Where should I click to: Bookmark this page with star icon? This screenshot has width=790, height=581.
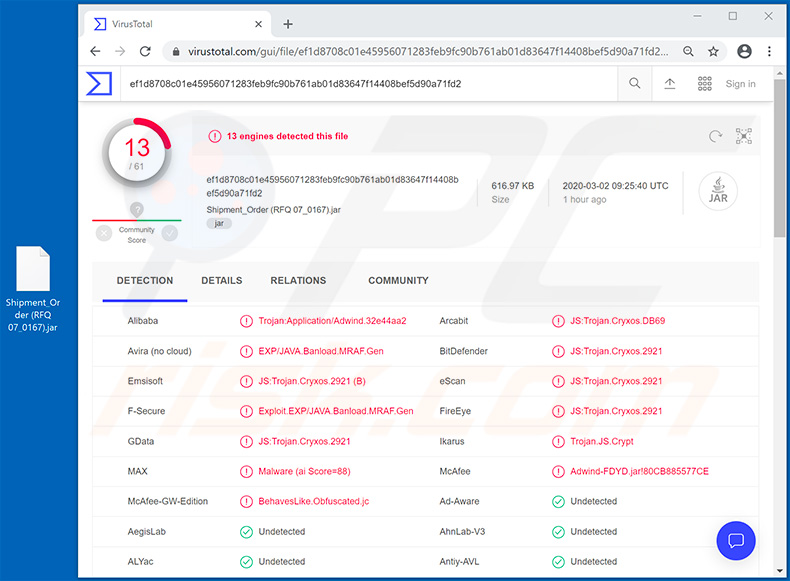tap(713, 51)
